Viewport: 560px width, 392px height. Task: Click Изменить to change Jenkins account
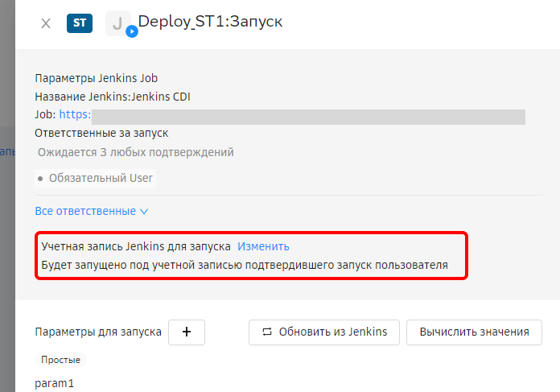pyautogui.click(x=262, y=246)
